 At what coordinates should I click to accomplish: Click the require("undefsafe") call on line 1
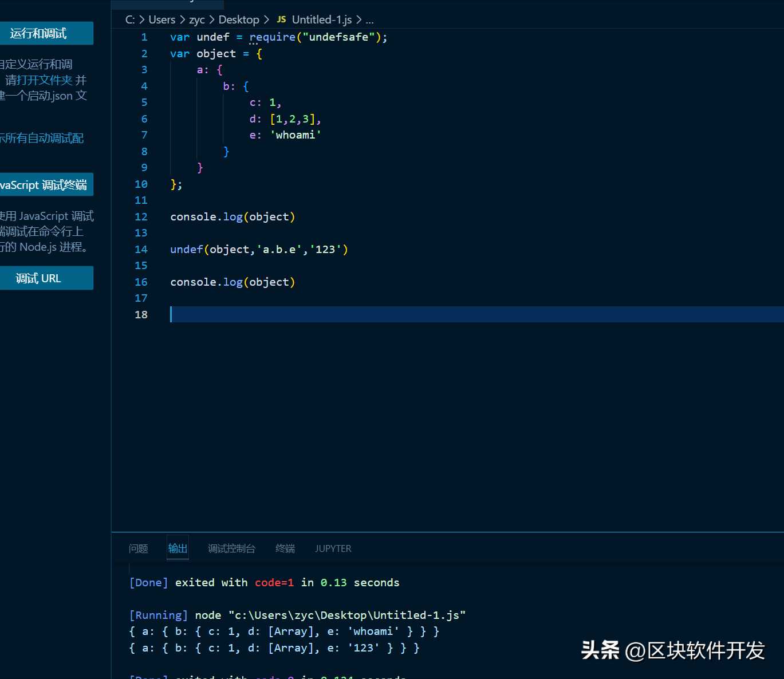(x=316, y=37)
